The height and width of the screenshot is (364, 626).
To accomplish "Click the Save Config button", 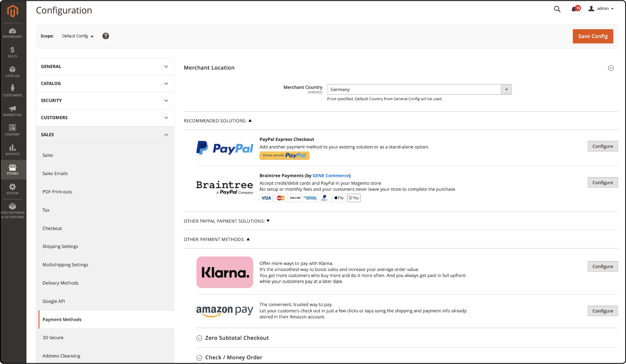I will 593,36.
